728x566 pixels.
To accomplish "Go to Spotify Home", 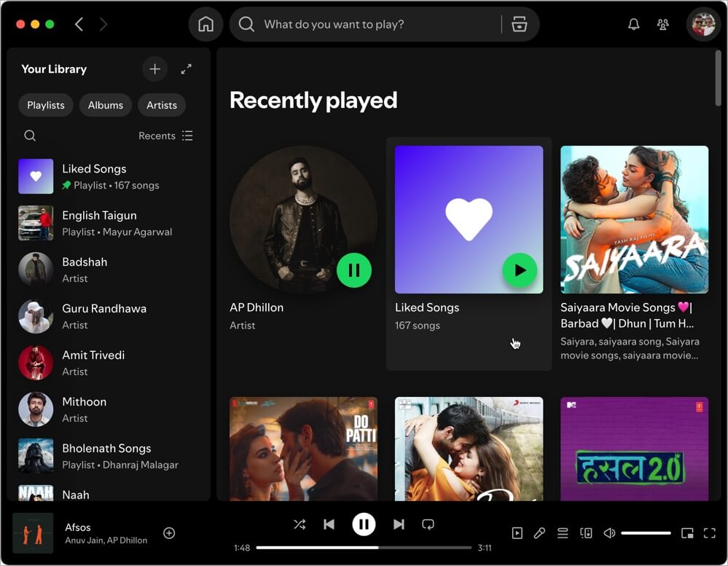I will tap(206, 24).
